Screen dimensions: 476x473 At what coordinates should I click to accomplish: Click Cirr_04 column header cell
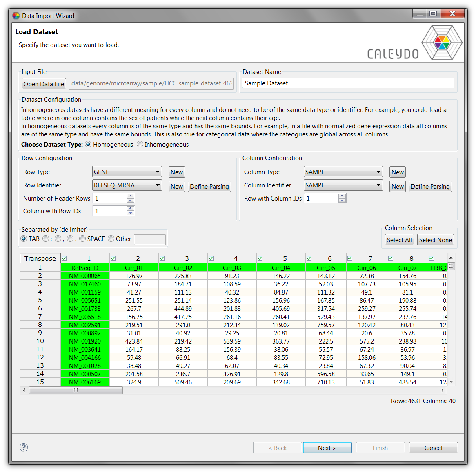tap(281, 268)
